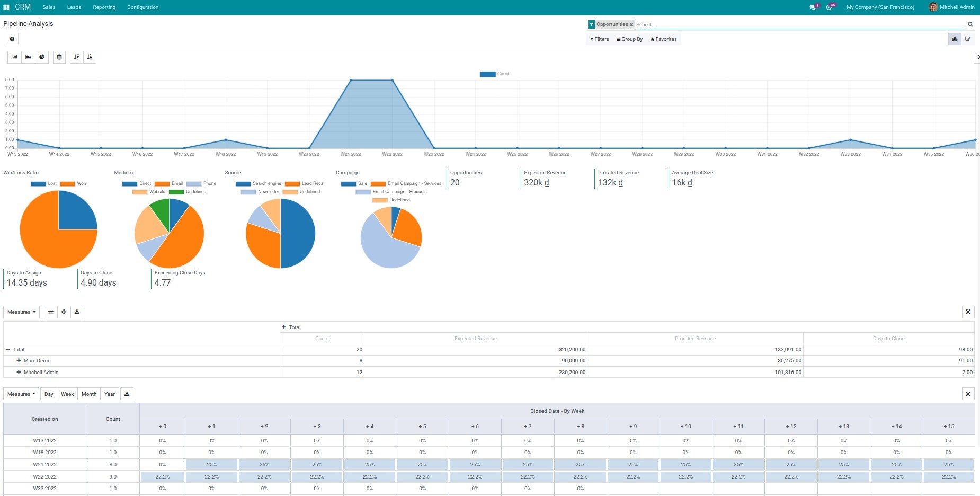Sort chart values in ascending order
The width and height of the screenshot is (980, 496).
(x=90, y=57)
